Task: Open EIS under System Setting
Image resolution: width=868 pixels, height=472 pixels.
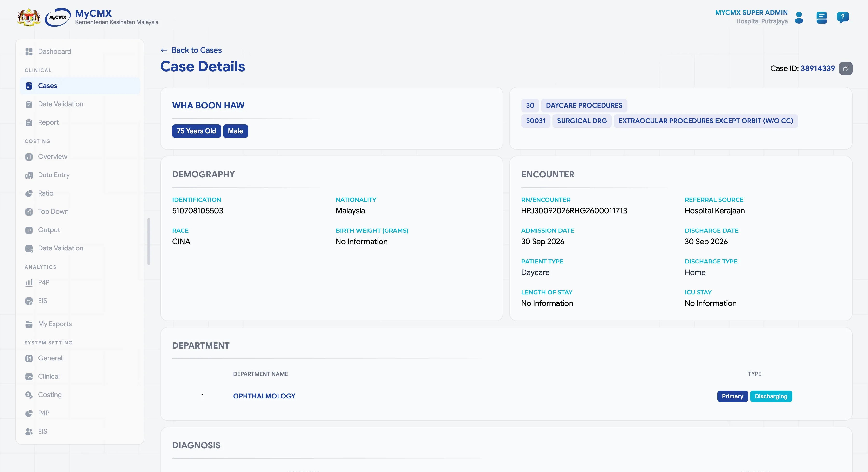Action: pyautogui.click(x=80, y=432)
